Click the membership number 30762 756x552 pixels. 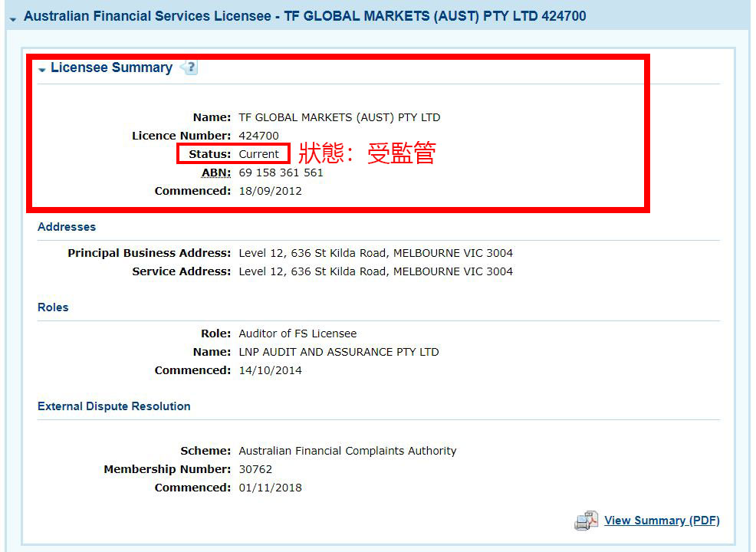[x=255, y=469]
